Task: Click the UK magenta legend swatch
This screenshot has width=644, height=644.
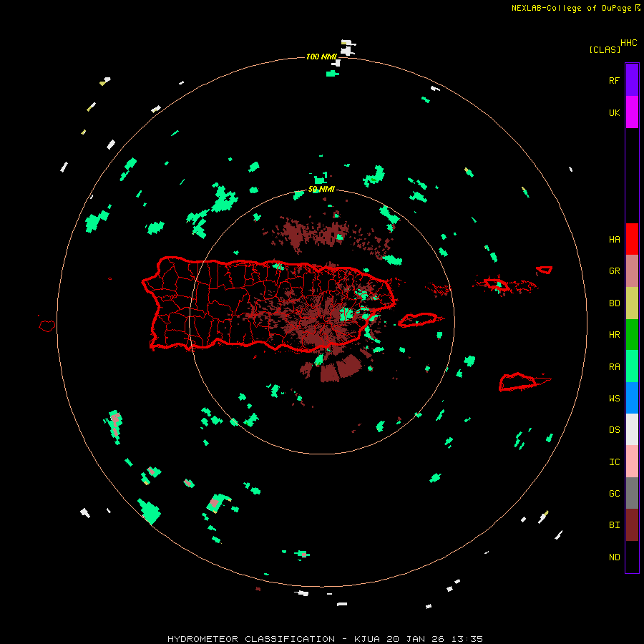Action: pos(632,112)
